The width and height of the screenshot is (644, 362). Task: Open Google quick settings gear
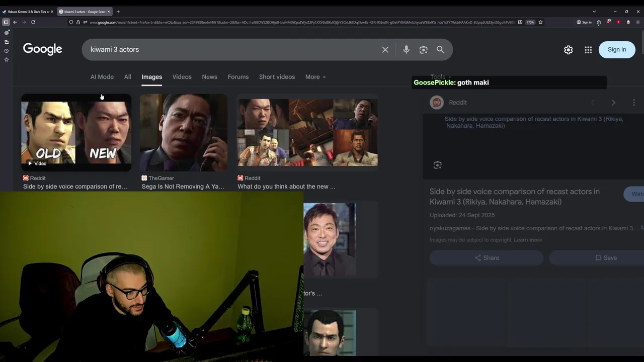pos(568,50)
